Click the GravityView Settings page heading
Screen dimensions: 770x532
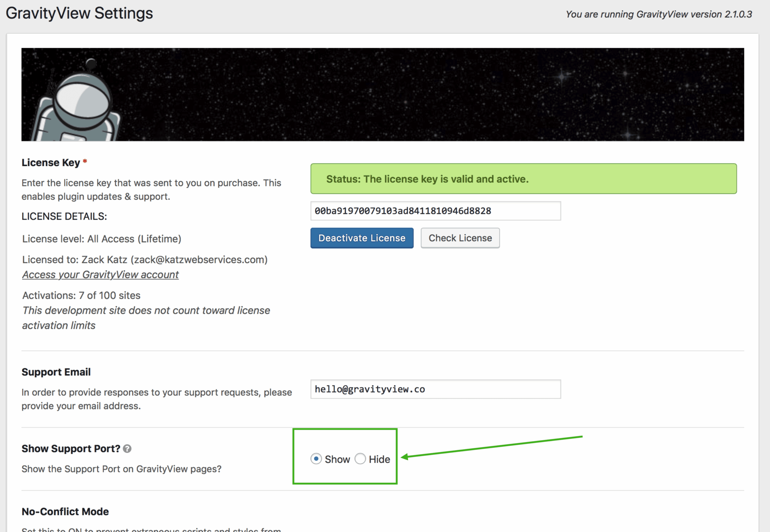[79, 13]
